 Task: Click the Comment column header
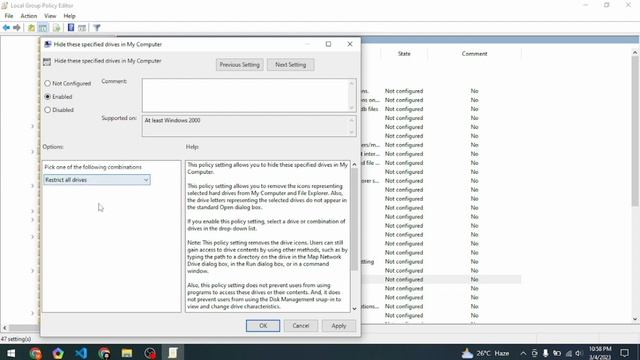pos(474,54)
